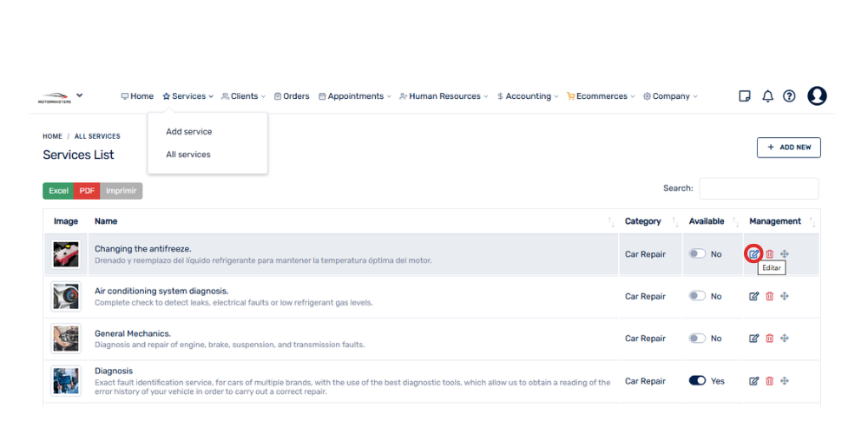Turn off availability for Diagnosis service

point(697,381)
